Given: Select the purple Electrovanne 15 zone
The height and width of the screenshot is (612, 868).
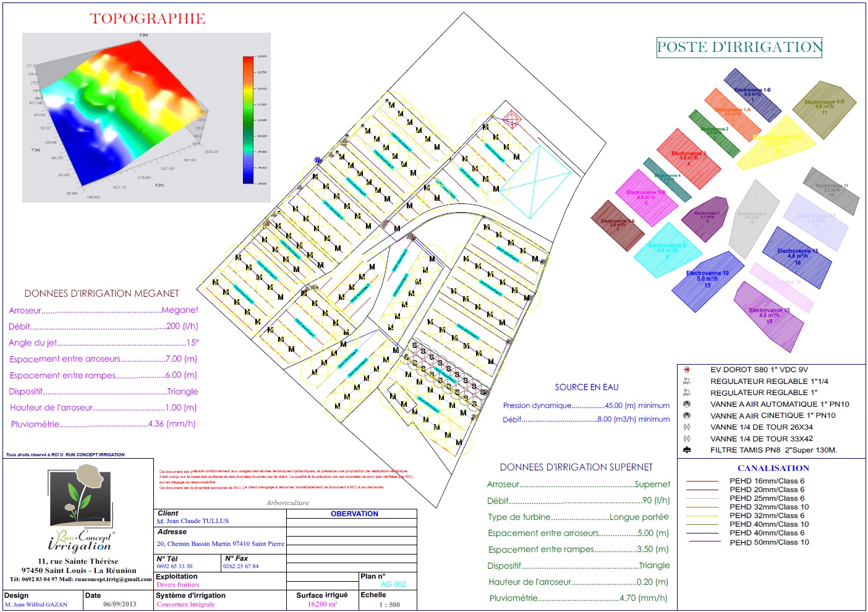Looking at the screenshot, I should (x=769, y=317).
